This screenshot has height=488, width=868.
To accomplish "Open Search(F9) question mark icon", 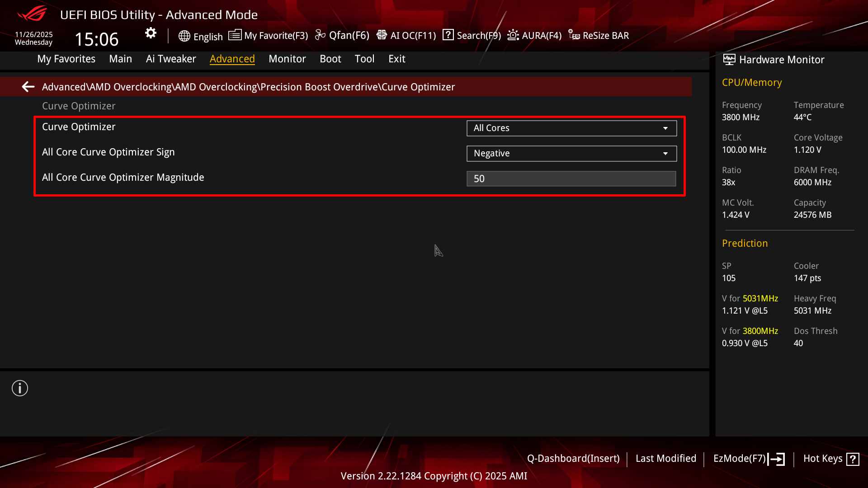I will 448,35.
